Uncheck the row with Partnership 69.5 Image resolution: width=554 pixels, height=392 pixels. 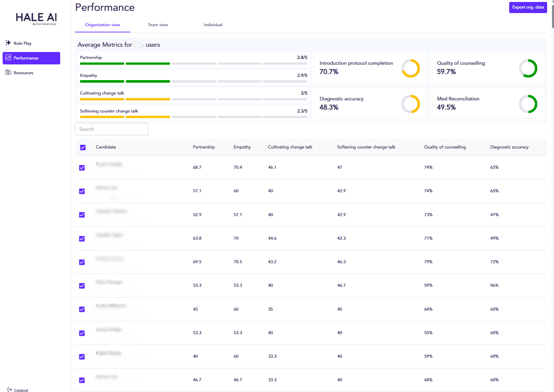pyautogui.click(x=82, y=262)
